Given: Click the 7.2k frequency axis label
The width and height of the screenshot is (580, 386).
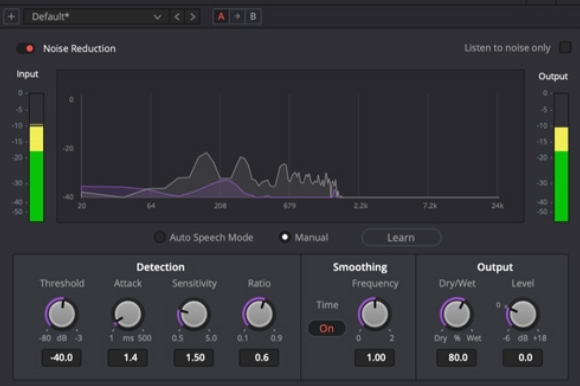Looking at the screenshot, I should point(430,206).
